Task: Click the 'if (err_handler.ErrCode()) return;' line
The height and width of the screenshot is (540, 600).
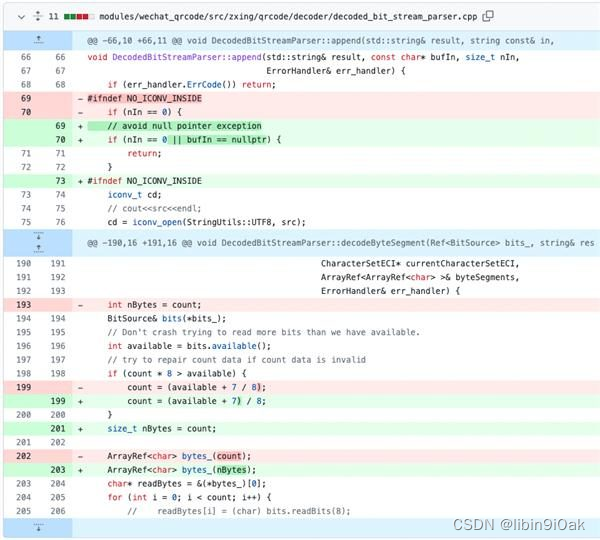Action: [191, 85]
